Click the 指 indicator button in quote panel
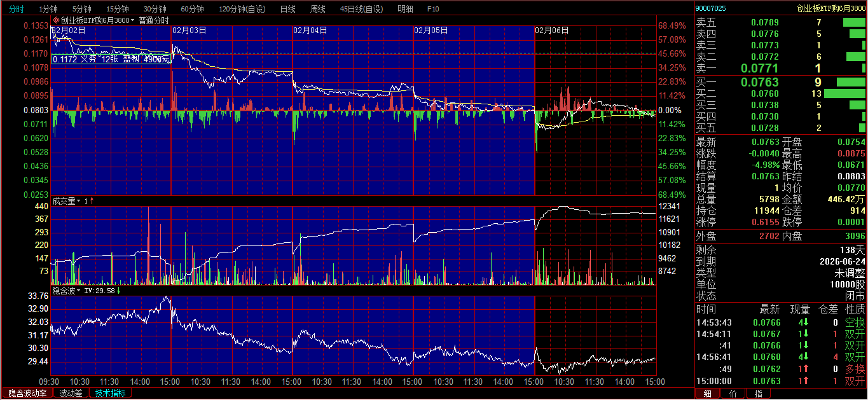The width and height of the screenshot is (868, 400). pos(758,394)
